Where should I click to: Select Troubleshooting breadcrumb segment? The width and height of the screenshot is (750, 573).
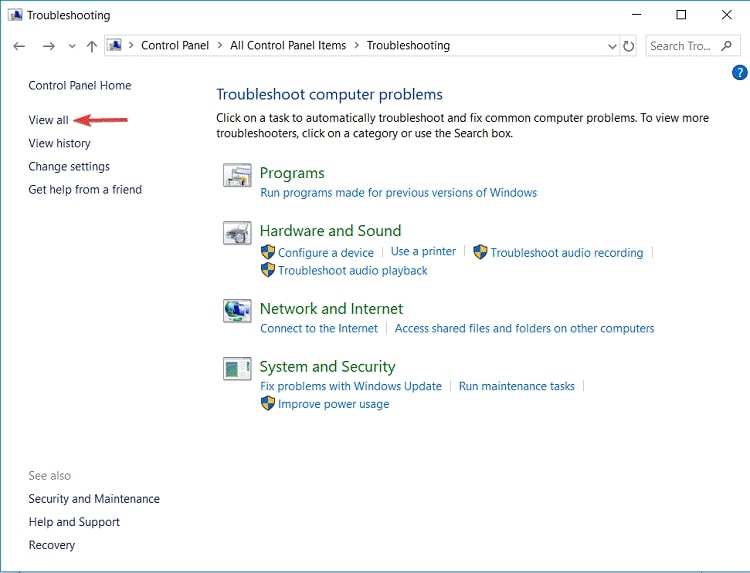(x=408, y=45)
